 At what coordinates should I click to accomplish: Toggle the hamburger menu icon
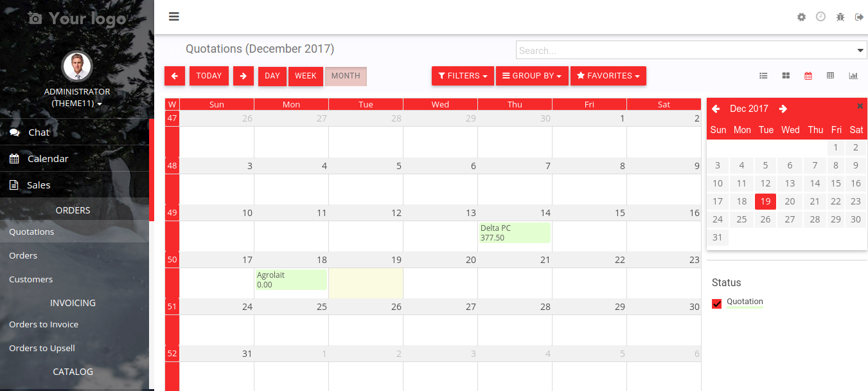tap(174, 17)
